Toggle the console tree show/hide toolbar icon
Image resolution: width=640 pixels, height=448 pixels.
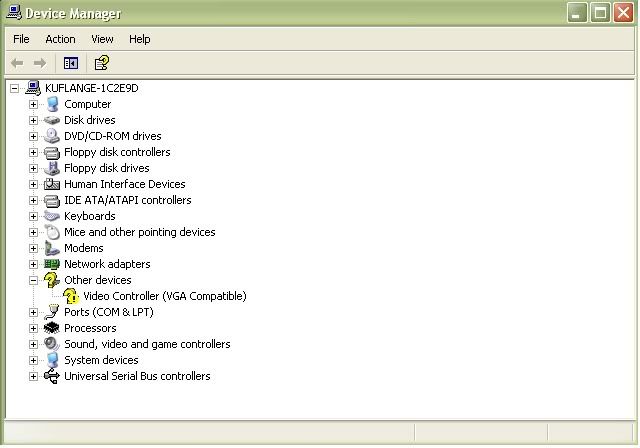[71, 63]
